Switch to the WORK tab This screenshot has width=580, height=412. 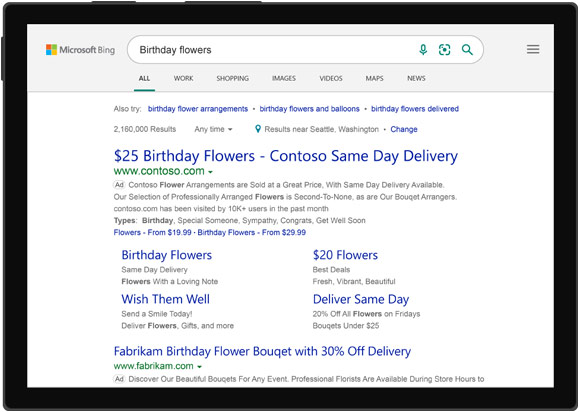(x=183, y=78)
